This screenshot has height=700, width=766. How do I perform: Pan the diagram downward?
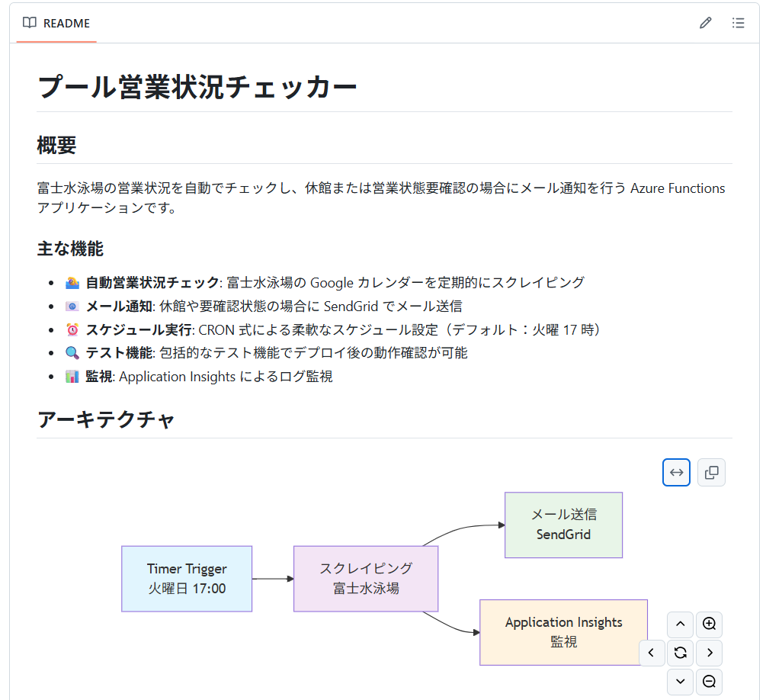pyautogui.click(x=680, y=682)
